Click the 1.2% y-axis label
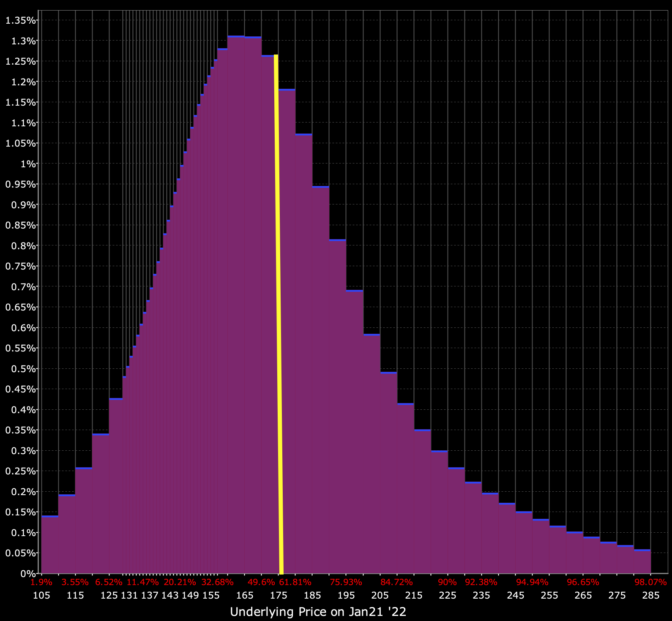 [x=23, y=82]
